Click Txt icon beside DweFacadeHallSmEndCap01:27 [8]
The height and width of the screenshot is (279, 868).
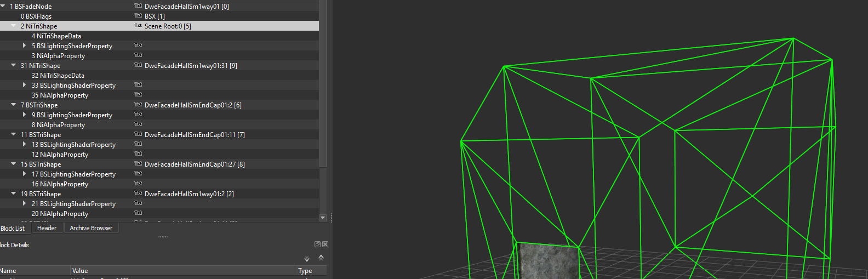click(x=138, y=164)
